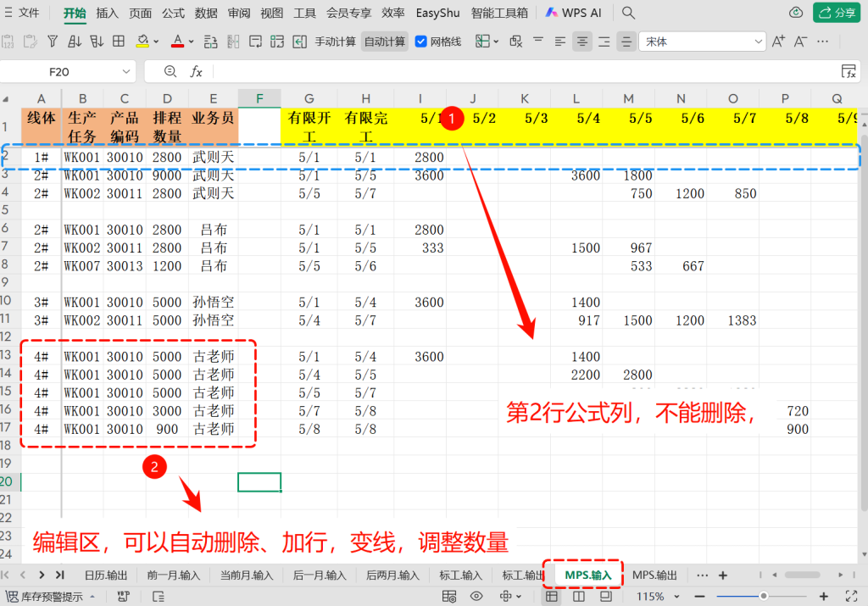Align text left
868x606 pixels.
point(560,42)
